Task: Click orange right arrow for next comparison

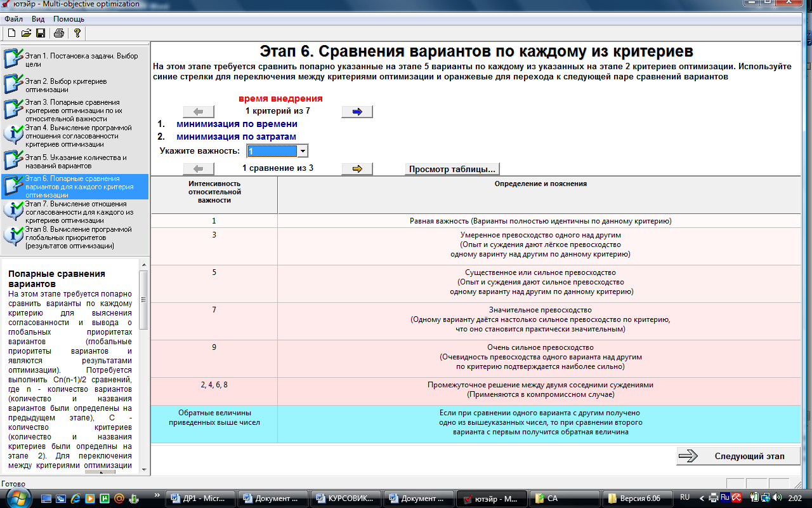Action: pos(357,169)
